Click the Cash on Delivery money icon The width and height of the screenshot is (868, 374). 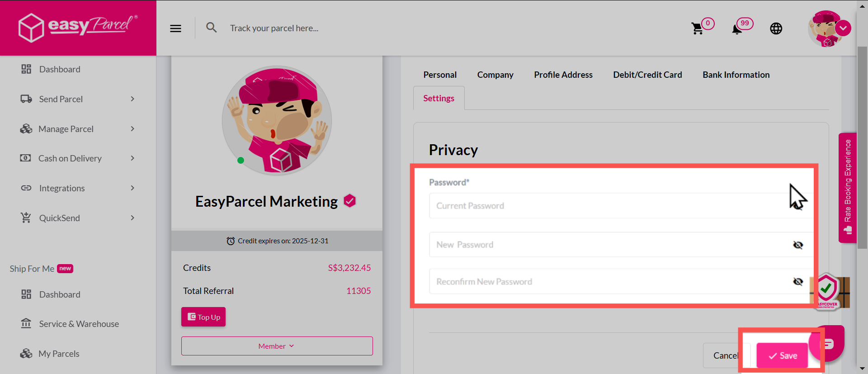click(x=25, y=158)
